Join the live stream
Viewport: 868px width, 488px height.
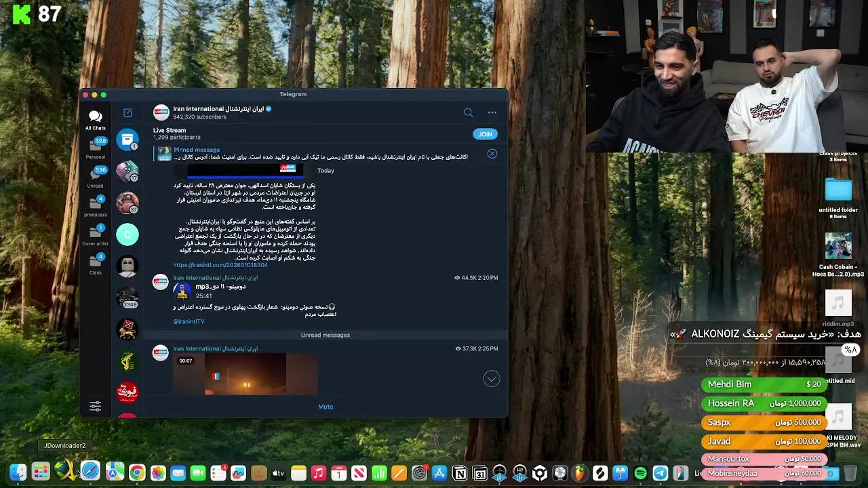click(x=485, y=134)
